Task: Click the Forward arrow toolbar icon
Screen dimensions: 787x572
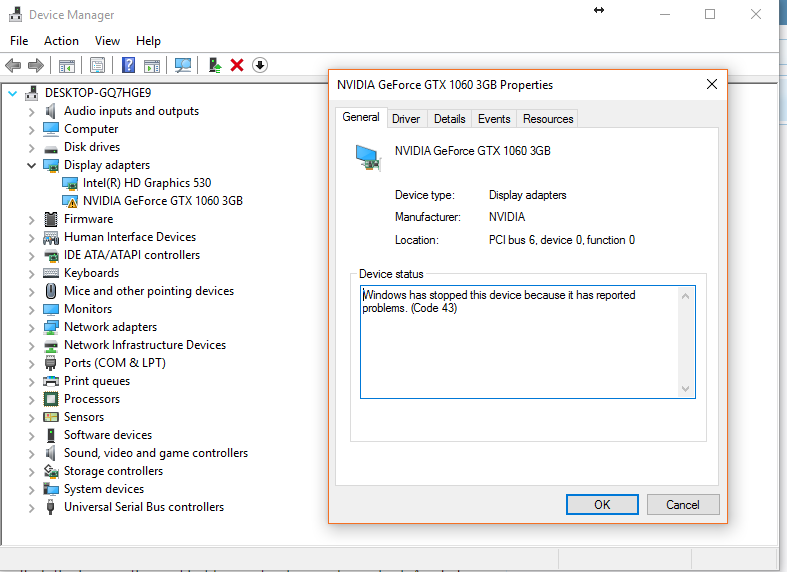Action: pyautogui.click(x=36, y=65)
